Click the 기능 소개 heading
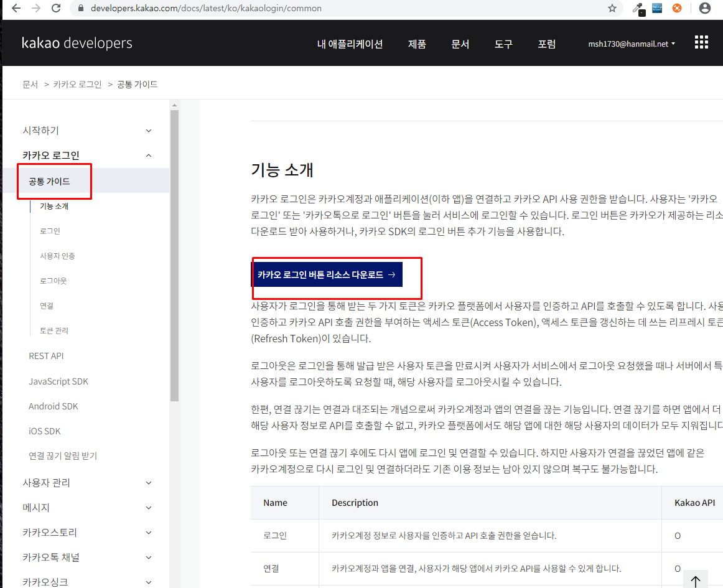Viewport: 723px width, 588px height. pyautogui.click(x=282, y=170)
